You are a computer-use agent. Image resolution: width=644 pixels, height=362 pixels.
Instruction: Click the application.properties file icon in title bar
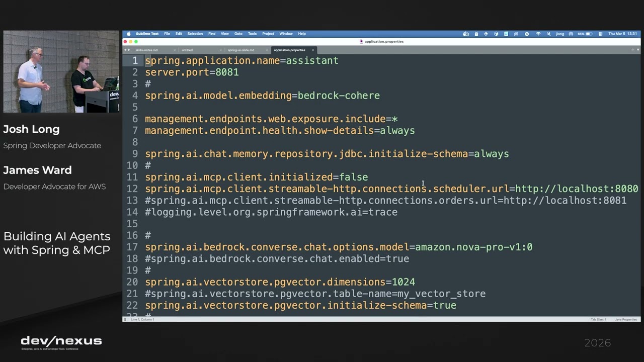click(x=361, y=41)
